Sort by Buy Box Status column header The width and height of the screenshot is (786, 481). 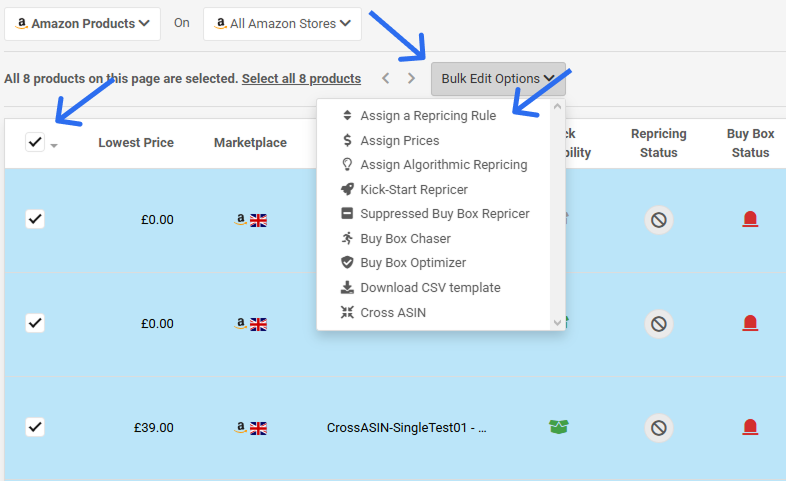[x=750, y=143]
